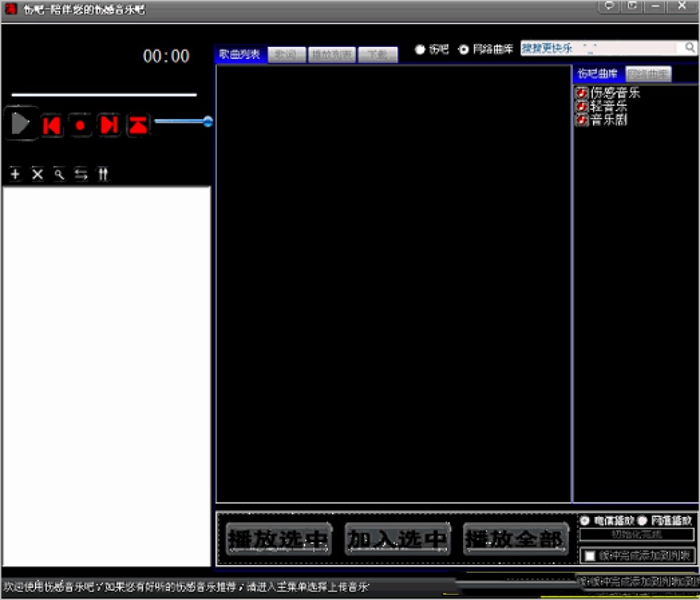The width and height of the screenshot is (700, 600).
Task: Click the 播放全部 button
Action: tap(515, 539)
